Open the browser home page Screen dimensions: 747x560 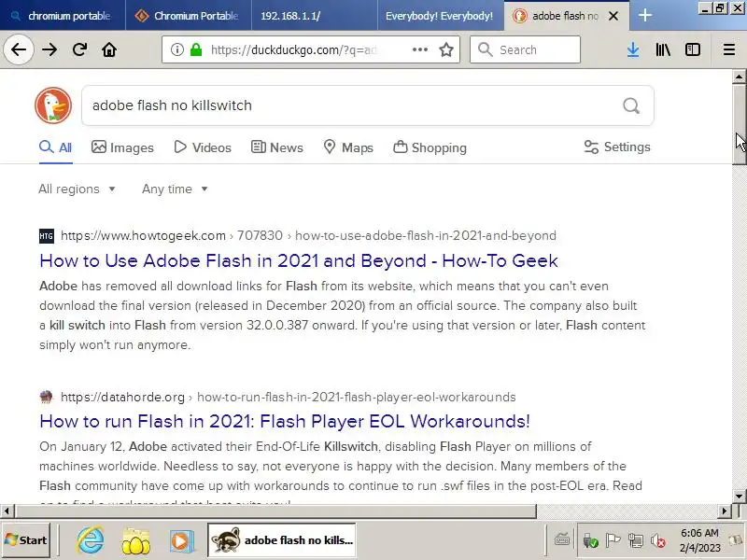pyautogui.click(x=109, y=49)
